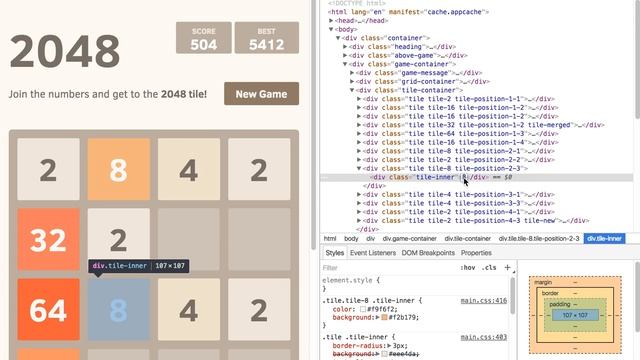This screenshot has height=360, width=640.
Task: Expand the border-radius shorthand triangle
Action: 389,346
